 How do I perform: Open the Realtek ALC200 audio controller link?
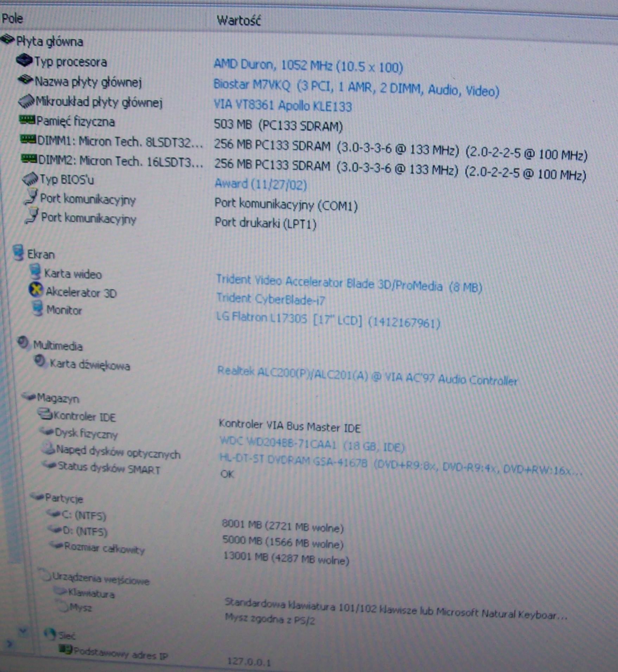click(x=367, y=376)
